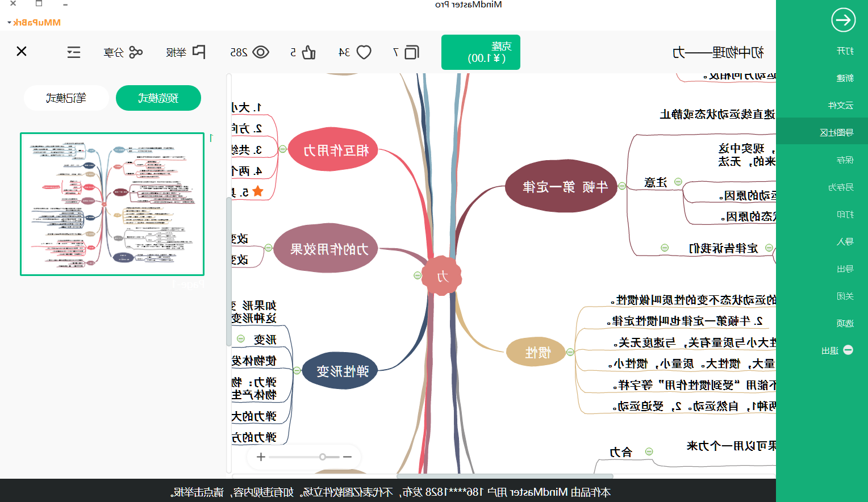This screenshot has height=502, width=868.
Task: Open the 打开 (Open) menu item
Action: [x=845, y=51]
